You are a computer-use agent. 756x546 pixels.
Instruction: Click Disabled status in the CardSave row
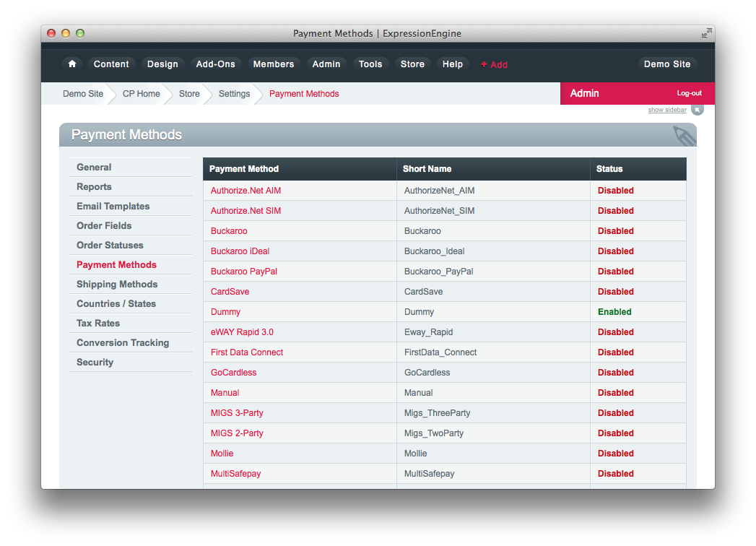tap(616, 292)
